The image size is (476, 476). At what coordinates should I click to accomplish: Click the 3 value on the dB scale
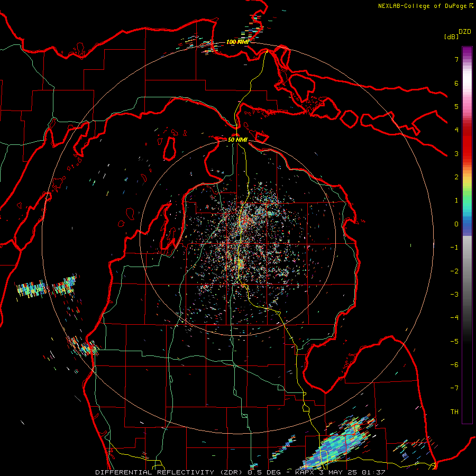456,153
